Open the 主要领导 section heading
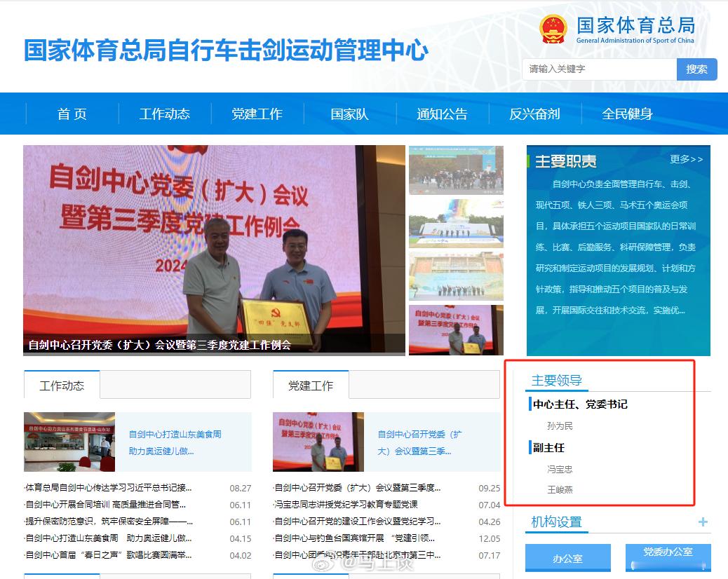The image size is (728, 579). pyautogui.click(x=557, y=381)
